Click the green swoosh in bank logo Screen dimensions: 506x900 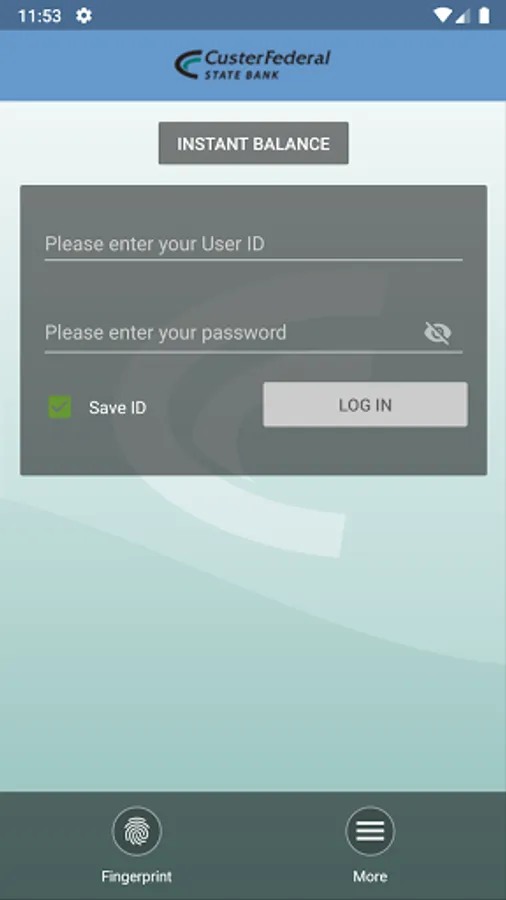tap(189, 64)
